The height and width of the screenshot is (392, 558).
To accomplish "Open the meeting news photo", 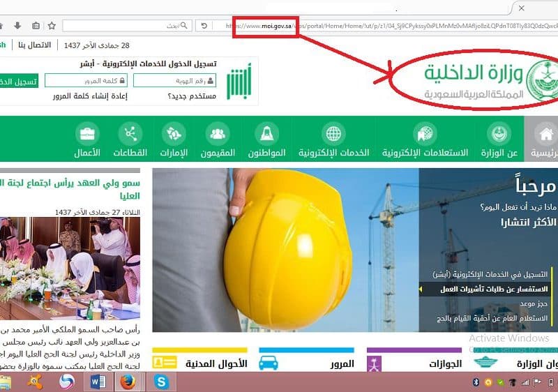I will [x=70, y=269].
